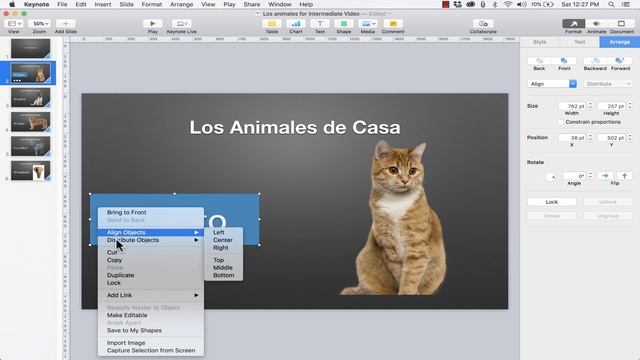Click the Width size field
The width and height of the screenshot is (640, 360).
tap(572, 106)
